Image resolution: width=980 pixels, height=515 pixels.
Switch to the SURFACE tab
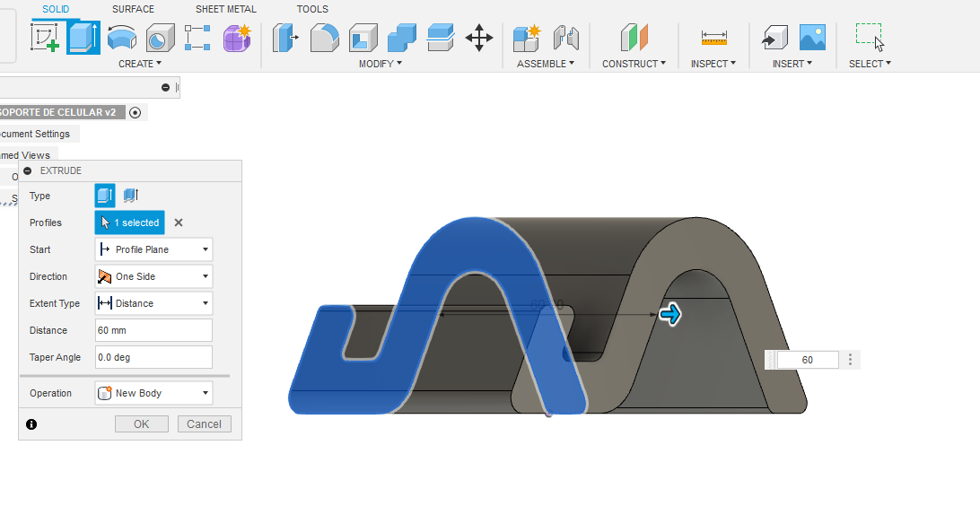pyautogui.click(x=133, y=9)
